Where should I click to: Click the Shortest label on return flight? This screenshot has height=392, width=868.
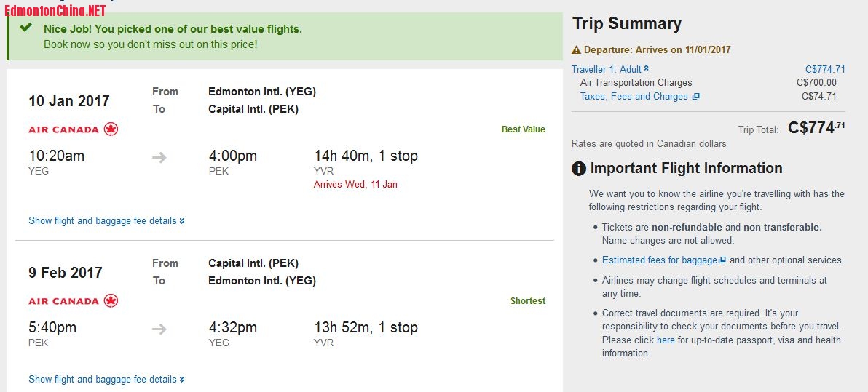pos(527,301)
